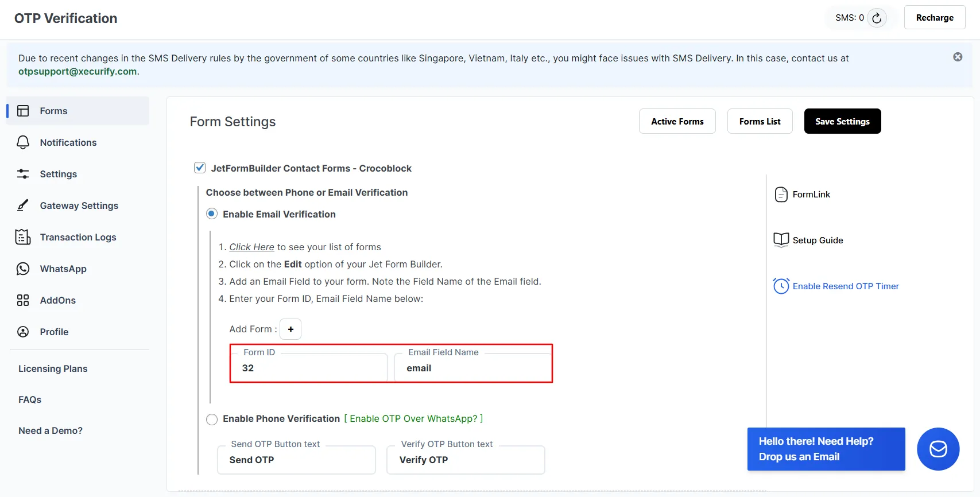
Task: Click the SMS balance refresh icon
Action: click(x=877, y=18)
